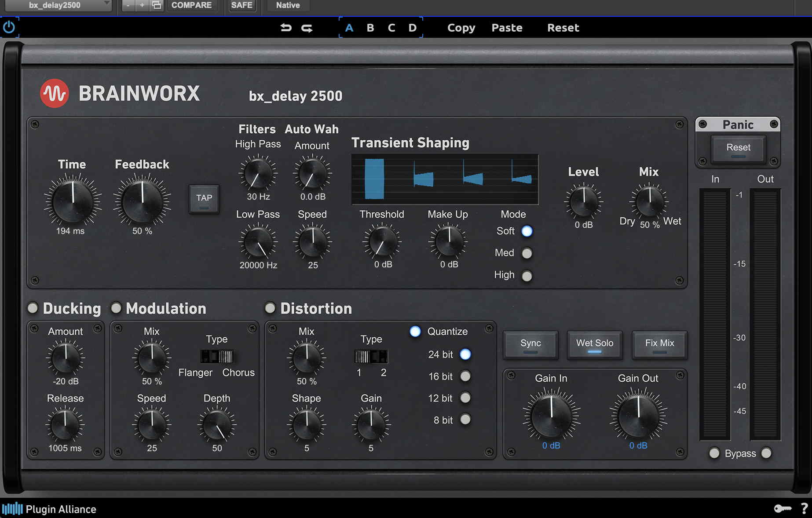The height and width of the screenshot is (518, 812).
Task: Toggle the right Bypass indicator
Action: coord(766,453)
